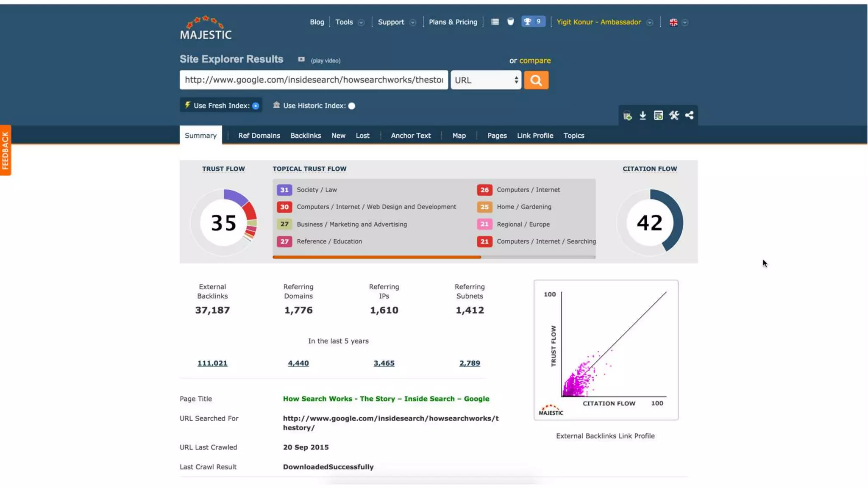
Task: Click the orange search magnifier button
Action: [x=536, y=80]
